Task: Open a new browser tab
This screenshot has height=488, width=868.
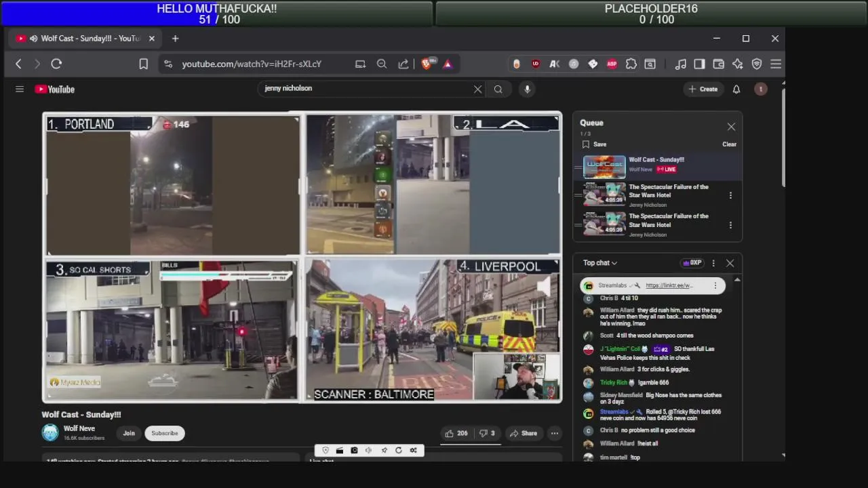Action: (x=175, y=39)
